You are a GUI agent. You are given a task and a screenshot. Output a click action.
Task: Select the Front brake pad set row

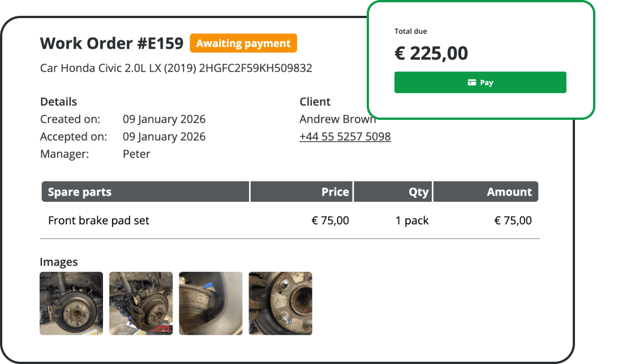tap(98, 220)
